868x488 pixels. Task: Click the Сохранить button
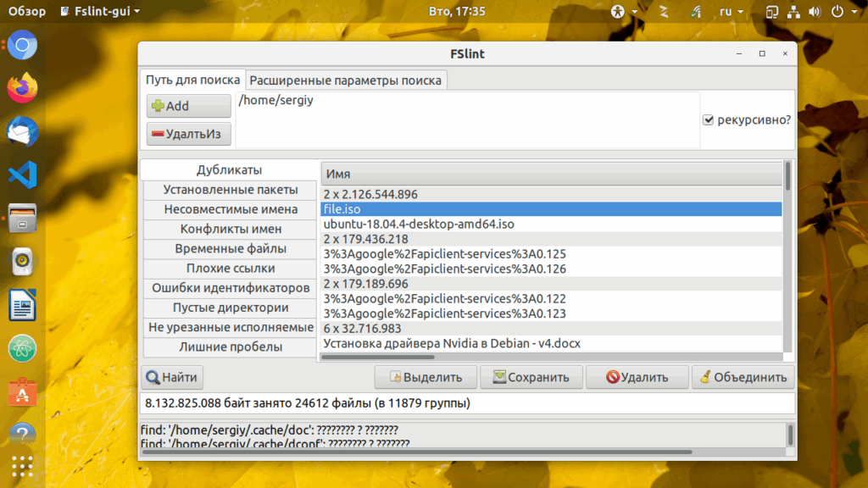(x=531, y=377)
